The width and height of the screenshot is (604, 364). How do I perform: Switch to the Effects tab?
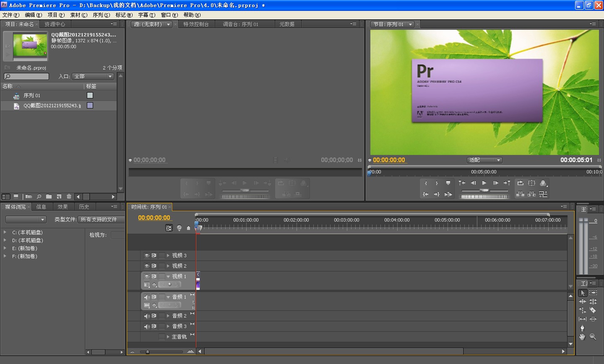click(62, 207)
